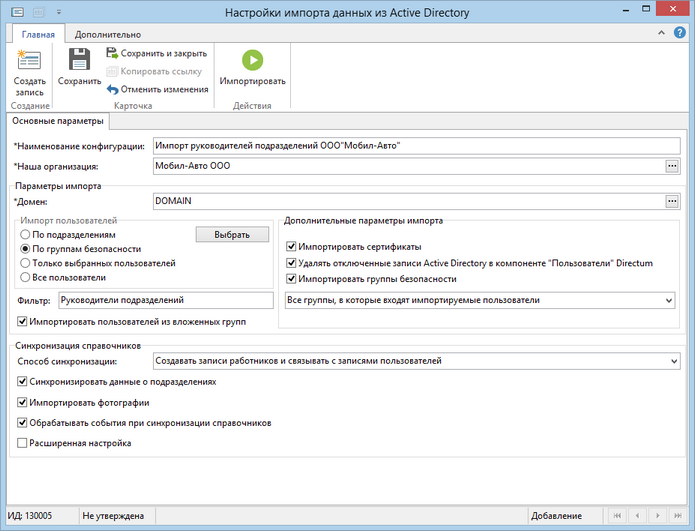Click Отменить изменения undo icon
The width and height of the screenshot is (695, 531).
tap(113, 90)
